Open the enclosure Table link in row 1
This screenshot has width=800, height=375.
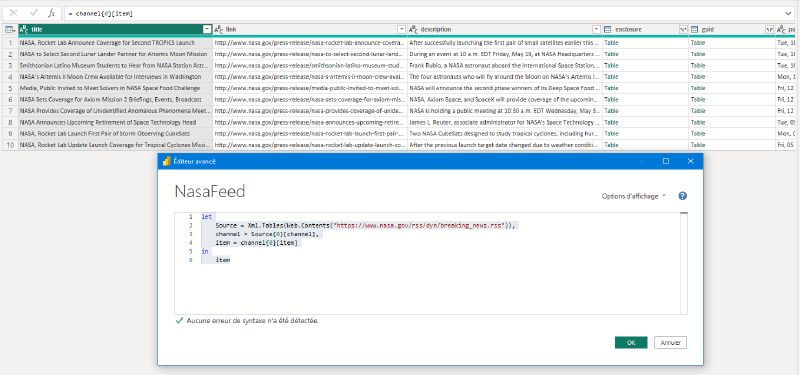click(x=611, y=42)
